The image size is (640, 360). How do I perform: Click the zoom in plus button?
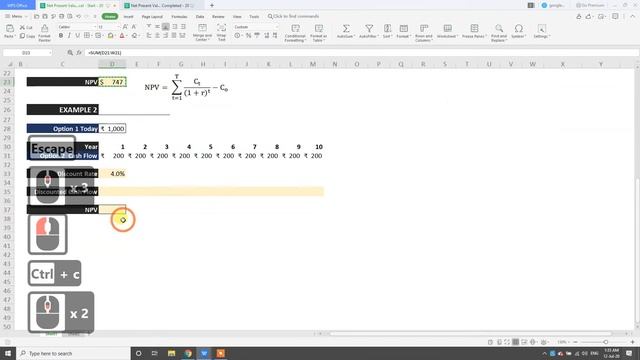click(633, 342)
